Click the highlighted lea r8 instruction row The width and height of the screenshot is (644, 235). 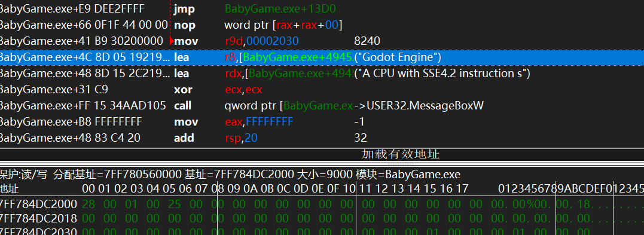tap(322, 57)
